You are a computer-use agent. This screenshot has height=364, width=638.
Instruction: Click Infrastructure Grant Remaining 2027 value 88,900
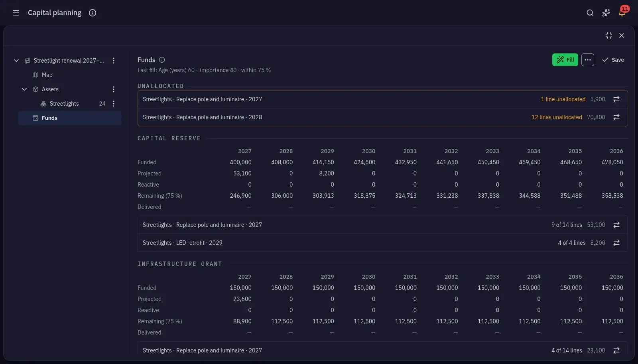pos(242,321)
